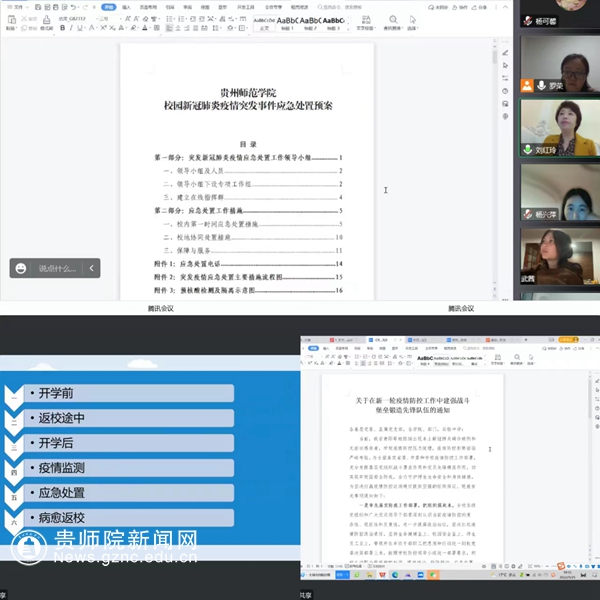Switch to the 插入 tab in top WPS ribbon
Image resolution: width=600 pixels, height=600 pixels.
tap(126, 6)
